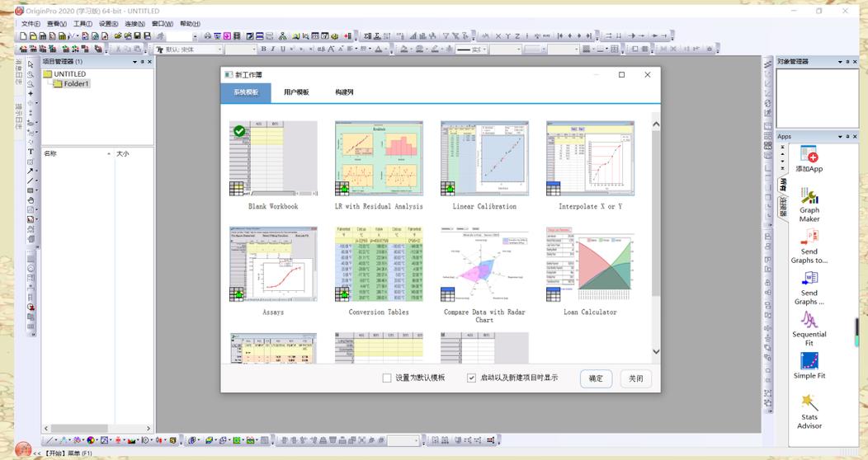Viewport: 868px width, 460px height.
Task: Click the Print icon in standard toolbar
Action: (x=208, y=36)
